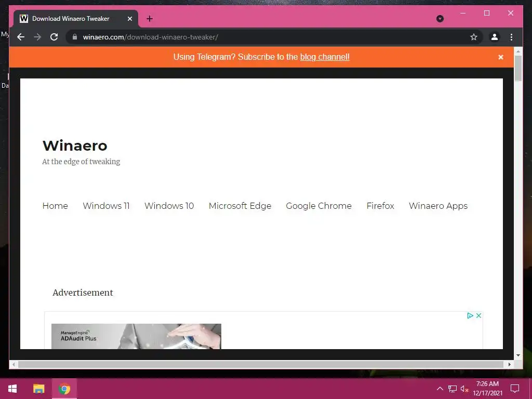Click the 'At the edge of tweaking' tagline
Image resolution: width=532 pixels, height=399 pixels.
pos(81,162)
